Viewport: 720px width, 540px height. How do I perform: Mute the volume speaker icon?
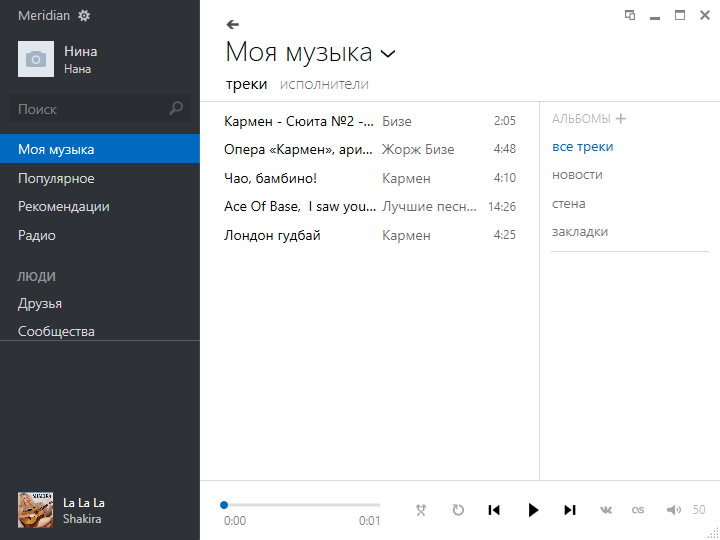point(674,510)
